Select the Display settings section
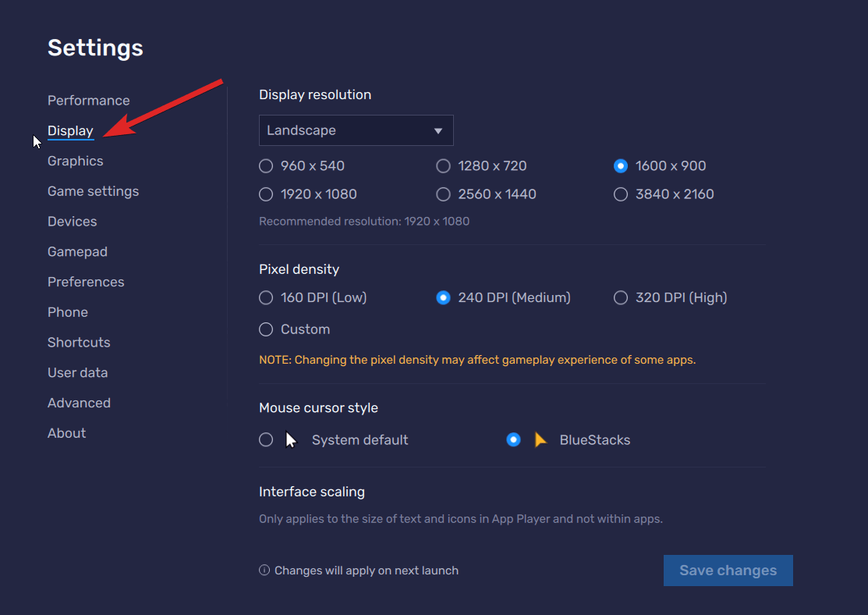This screenshot has width=868, height=615. point(70,131)
